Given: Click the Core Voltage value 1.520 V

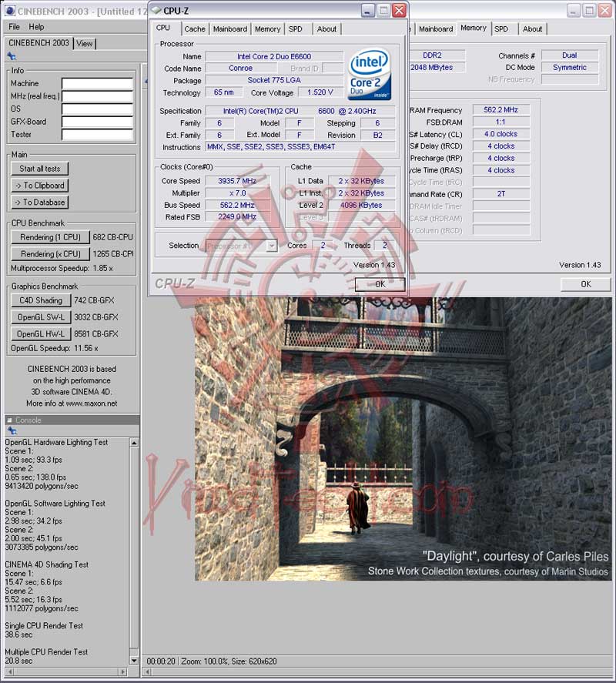Looking at the screenshot, I should point(320,92).
